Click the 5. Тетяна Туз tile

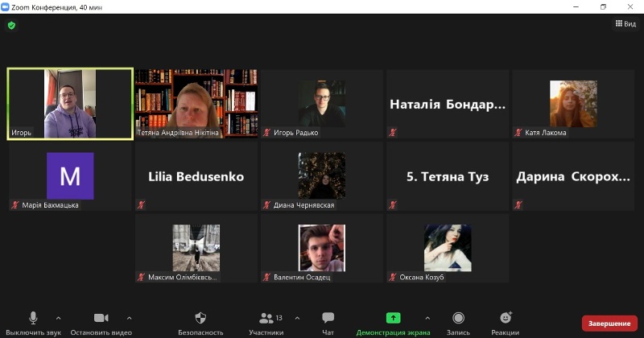(448, 176)
